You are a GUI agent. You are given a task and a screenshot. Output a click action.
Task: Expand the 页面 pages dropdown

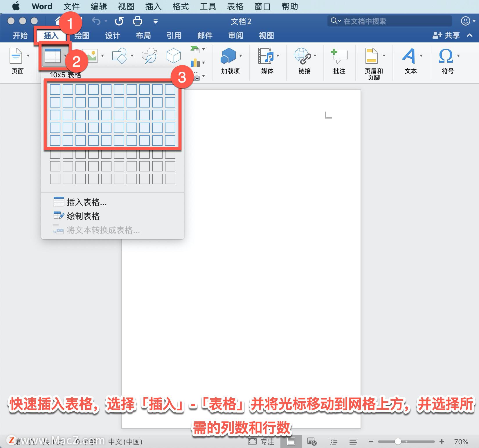click(28, 56)
